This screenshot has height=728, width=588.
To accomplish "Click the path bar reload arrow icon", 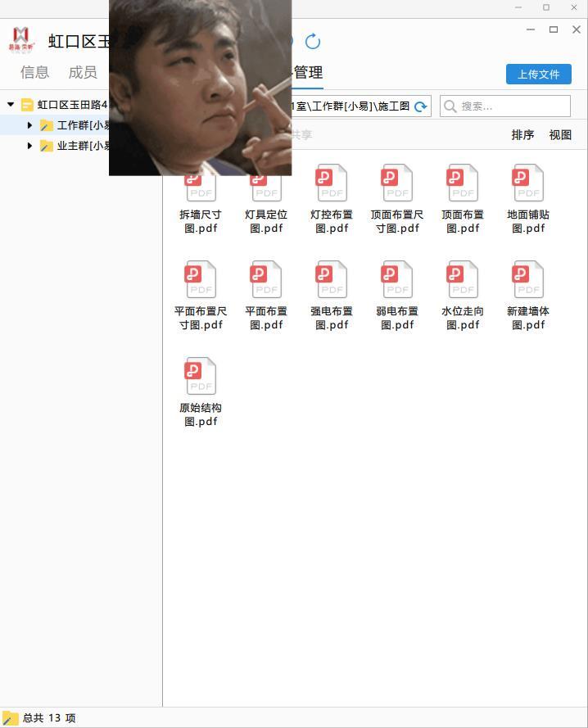I will (x=421, y=106).
